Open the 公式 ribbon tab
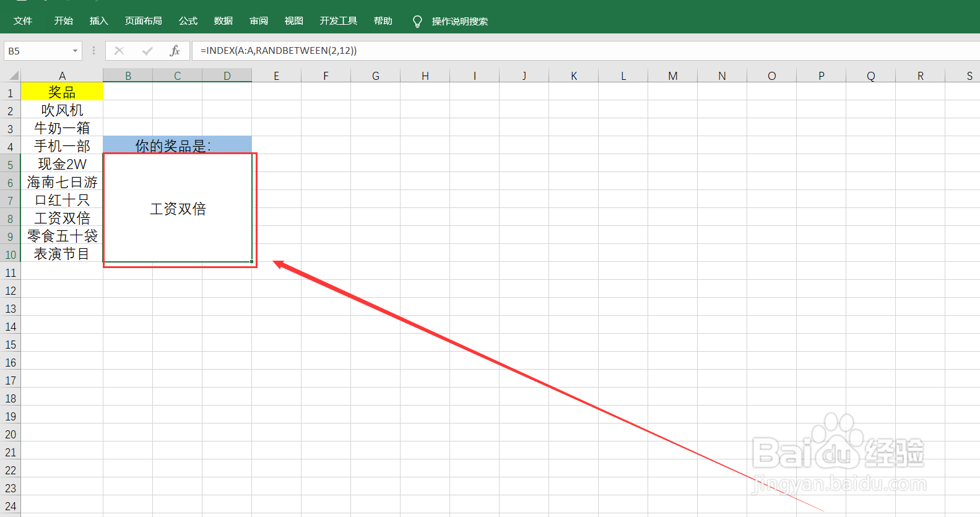980x517 pixels. (188, 21)
